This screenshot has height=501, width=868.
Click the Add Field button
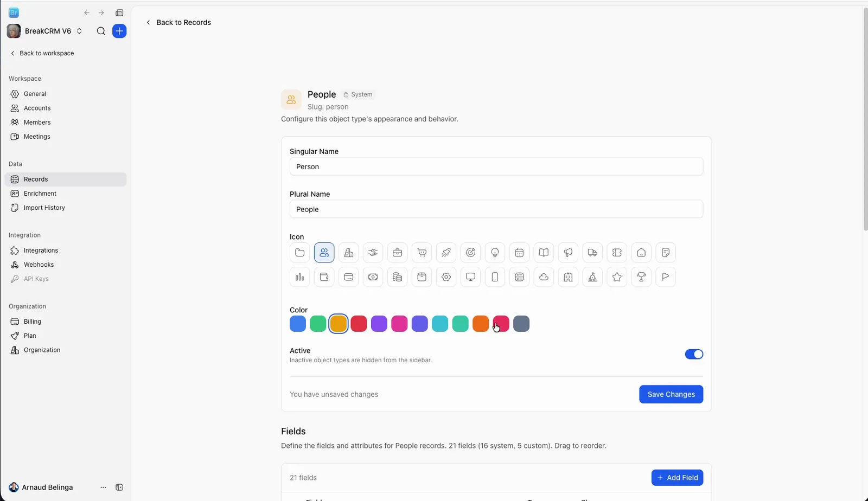click(677, 478)
